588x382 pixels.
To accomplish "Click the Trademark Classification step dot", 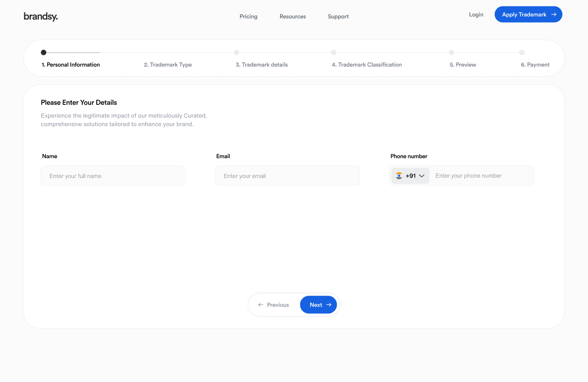I will (x=334, y=53).
